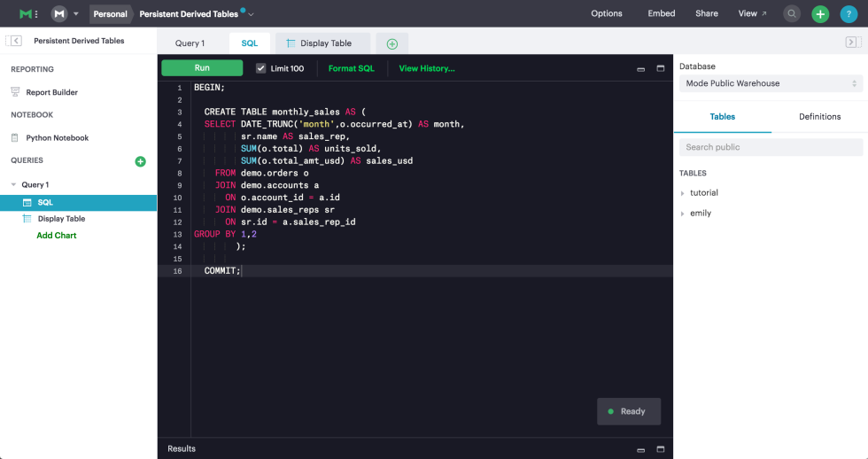868x459 pixels.
Task: Switch to the SQL tab
Action: tap(250, 43)
